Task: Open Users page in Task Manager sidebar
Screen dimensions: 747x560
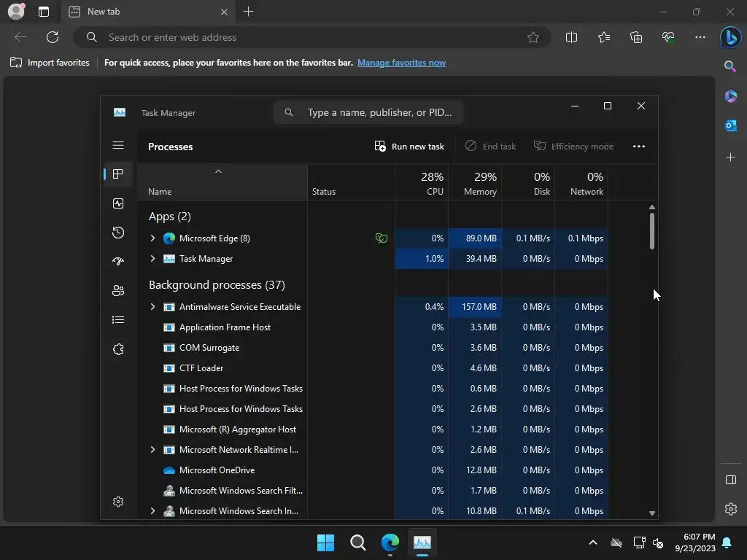Action: [118, 290]
